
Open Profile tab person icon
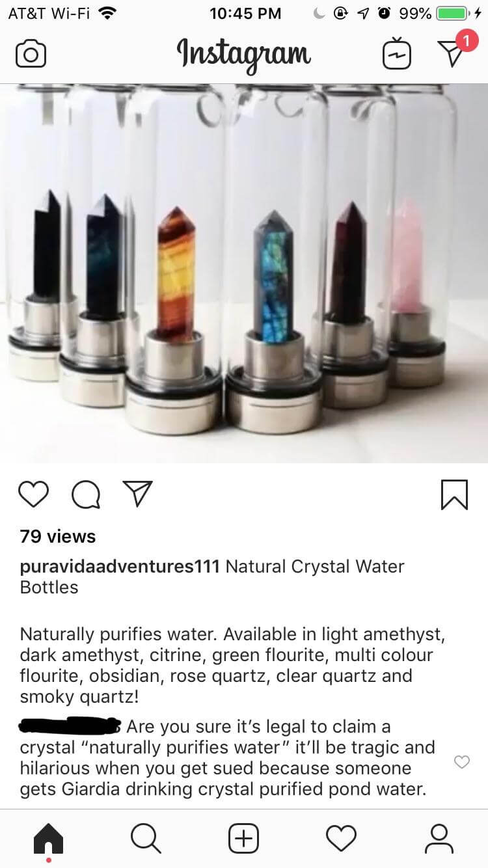click(x=439, y=838)
